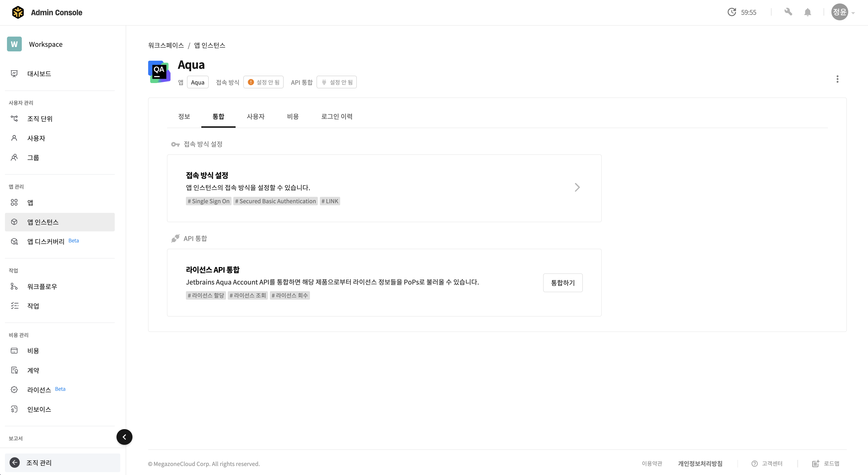The height and width of the screenshot is (475, 868).
Task: Collapse the sidebar with arrow button
Action: pyautogui.click(x=124, y=437)
